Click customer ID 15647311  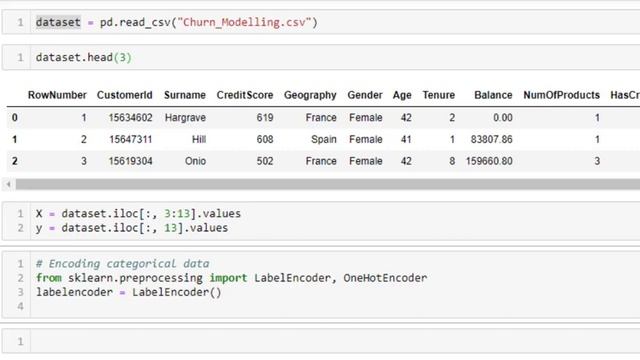point(130,140)
